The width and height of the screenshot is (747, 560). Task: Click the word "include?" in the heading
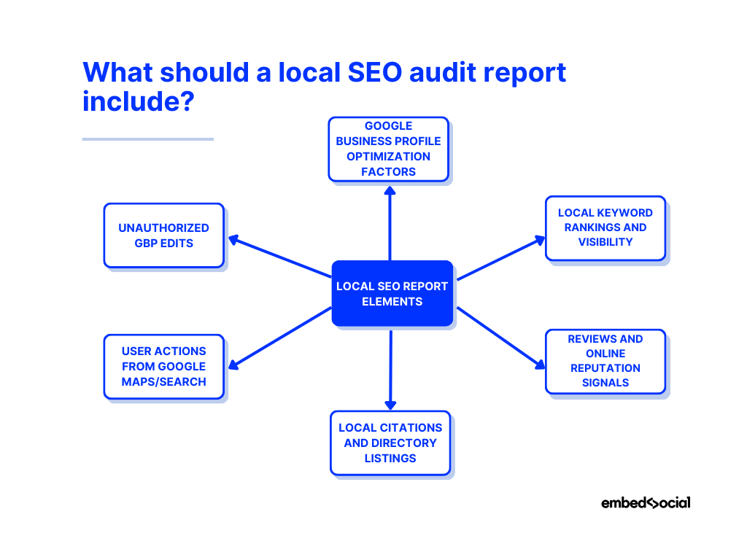(x=137, y=101)
